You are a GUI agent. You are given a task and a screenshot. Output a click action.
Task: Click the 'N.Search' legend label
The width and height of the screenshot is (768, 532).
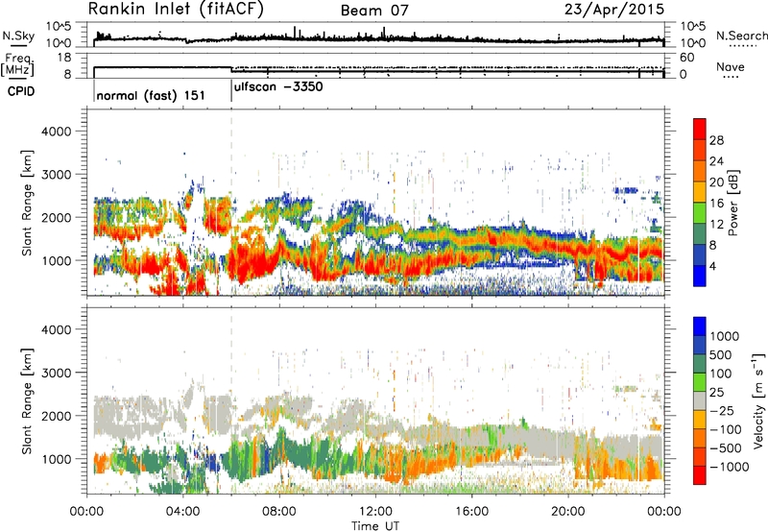[742, 36]
